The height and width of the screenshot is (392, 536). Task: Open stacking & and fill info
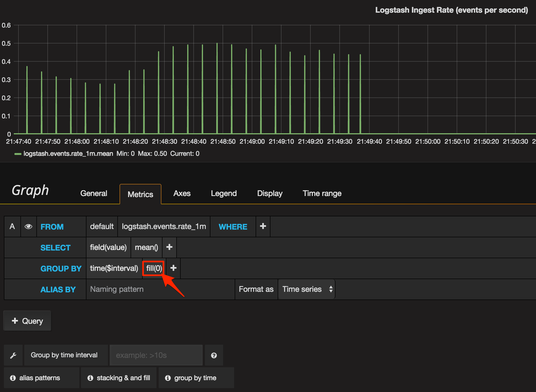[x=118, y=378]
